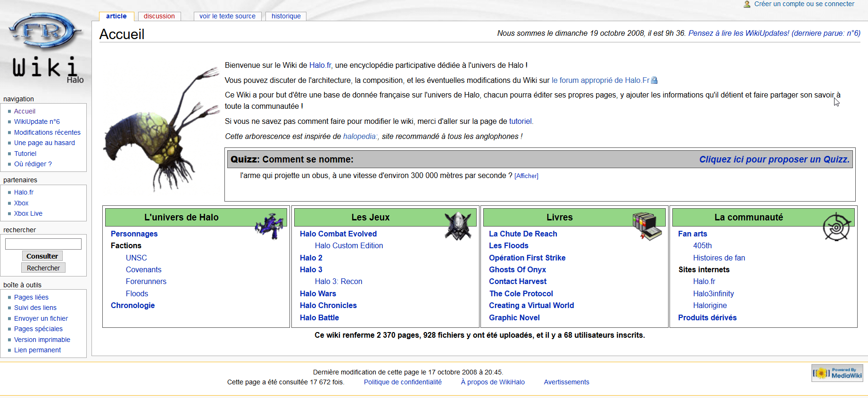Click the helmet icon in Les Jeux header
The image size is (868, 398).
[458, 226]
